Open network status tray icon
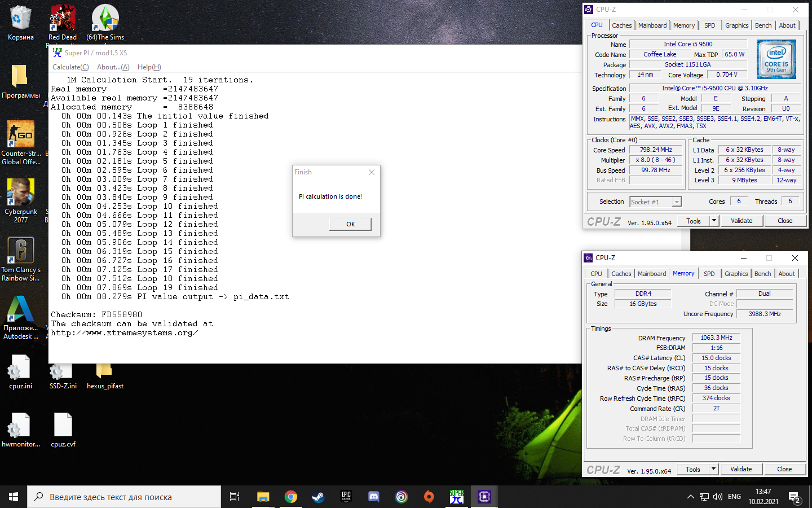 [704, 497]
